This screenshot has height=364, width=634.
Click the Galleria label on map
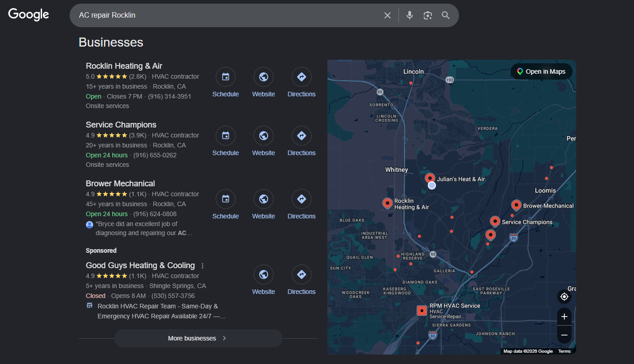pos(444,271)
